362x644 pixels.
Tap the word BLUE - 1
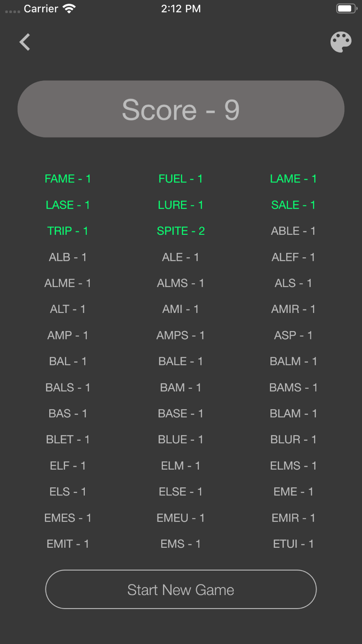(181, 440)
